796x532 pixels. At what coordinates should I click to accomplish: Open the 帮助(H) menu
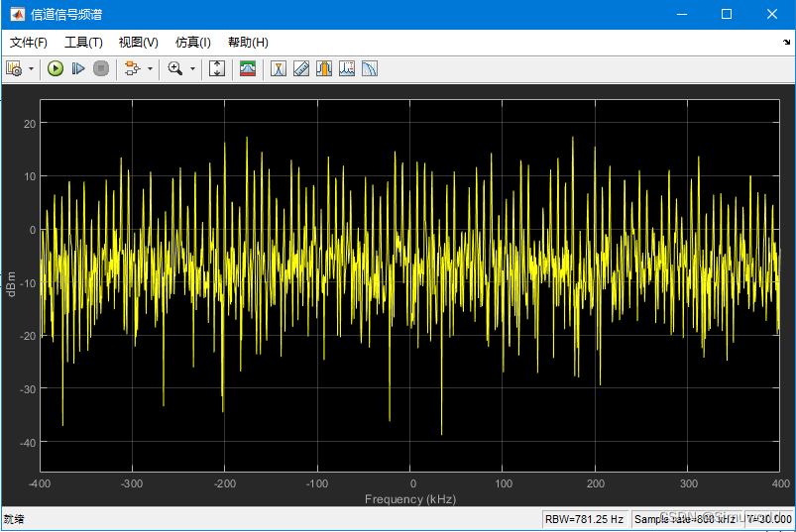pos(248,42)
